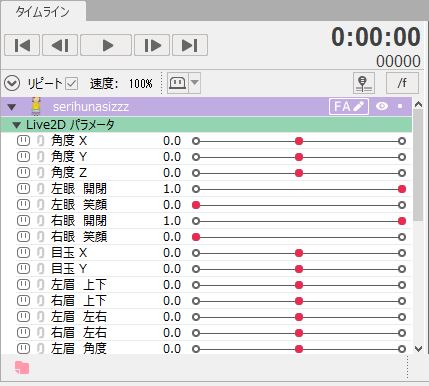Click keyframe icon for 左眉 左右
This screenshot has width=429, height=386.
point(23,317)
